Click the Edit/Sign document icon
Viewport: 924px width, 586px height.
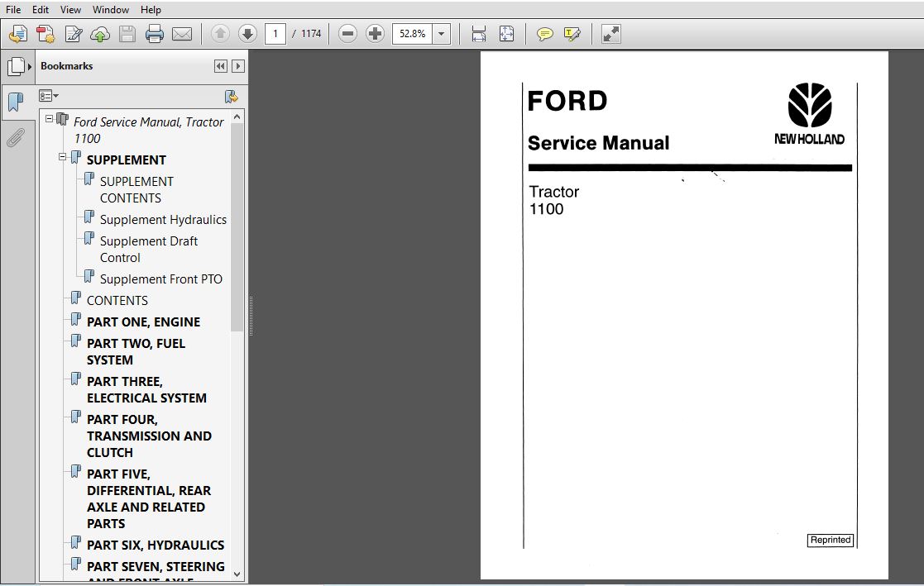click(73, 34)
